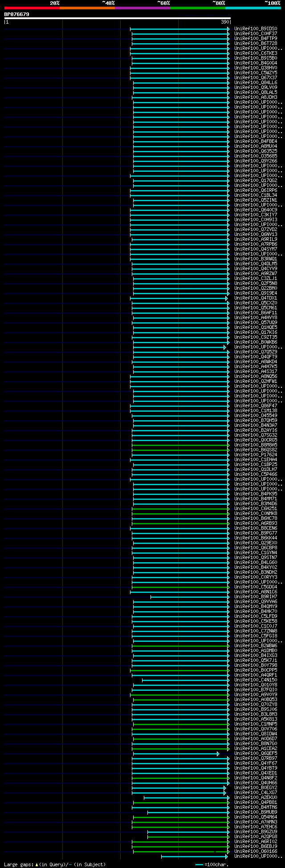285x868 pixels.
Task: Open the UniRef100_A0BQ53 hit
Action: [x=256, y=699]
